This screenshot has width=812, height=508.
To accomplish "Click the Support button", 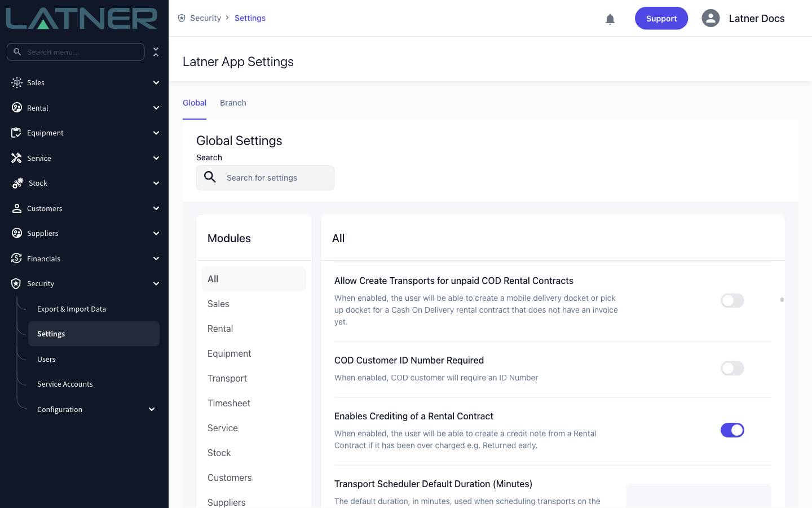I will (x=661, y=18).
